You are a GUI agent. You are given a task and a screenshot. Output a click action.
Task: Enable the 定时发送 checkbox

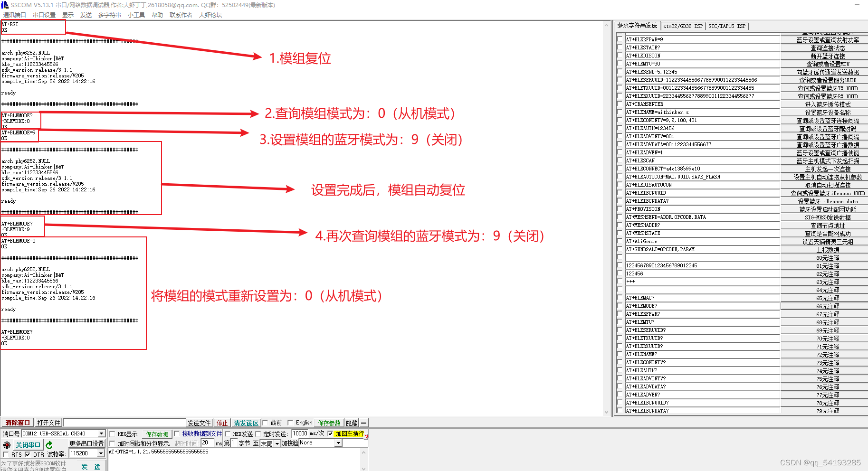tap(258, 434)
